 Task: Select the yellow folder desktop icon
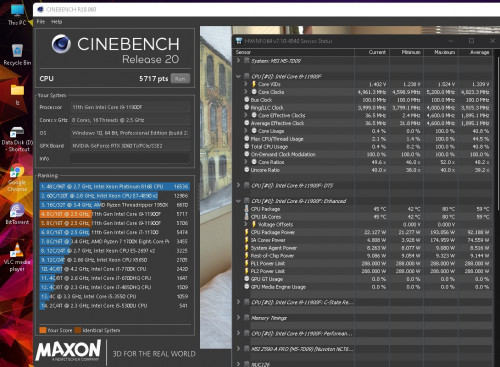tap(17, 95)
